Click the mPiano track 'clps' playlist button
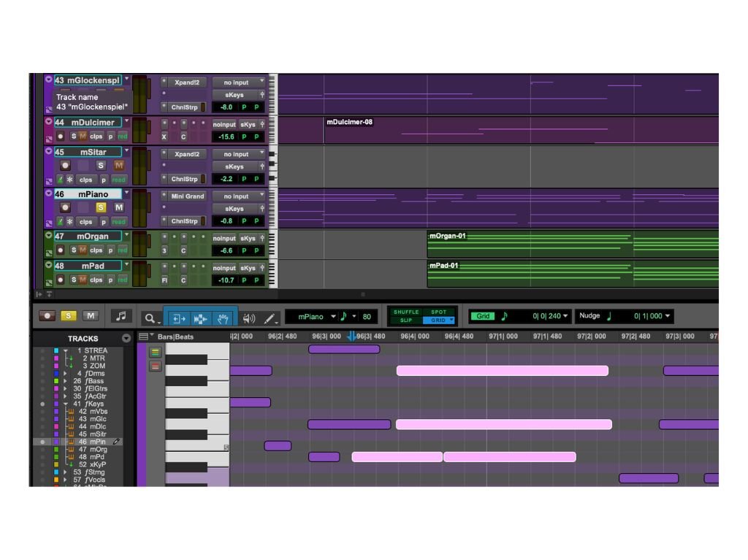Viewport: 748px width, 560px height. pos(86,222)
